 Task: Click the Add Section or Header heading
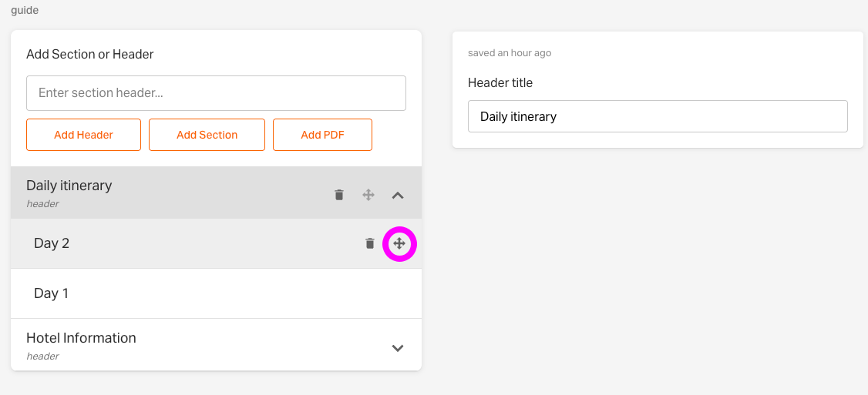point(90,54)
